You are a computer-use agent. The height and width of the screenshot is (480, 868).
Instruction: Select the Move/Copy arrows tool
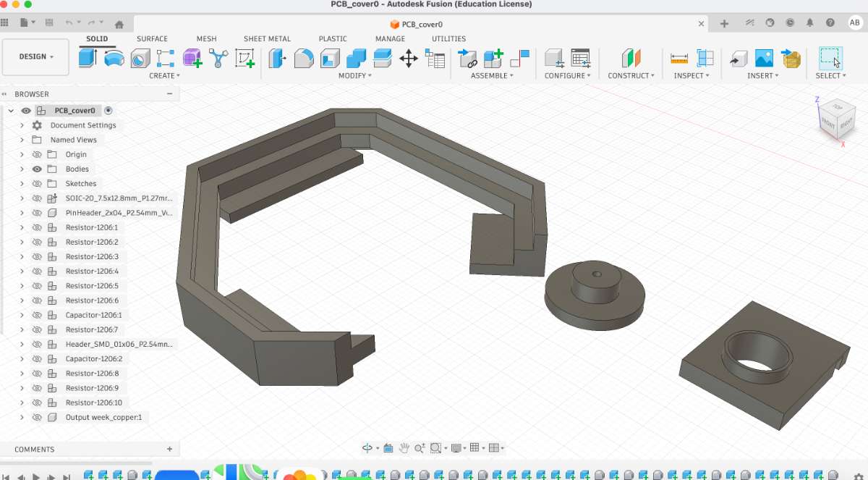coord(409,59)
